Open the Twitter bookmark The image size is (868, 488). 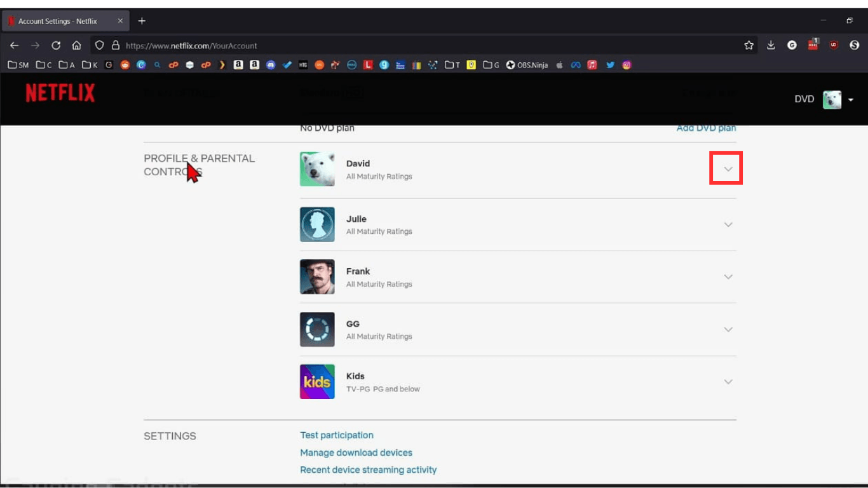(x=610, y=65)
